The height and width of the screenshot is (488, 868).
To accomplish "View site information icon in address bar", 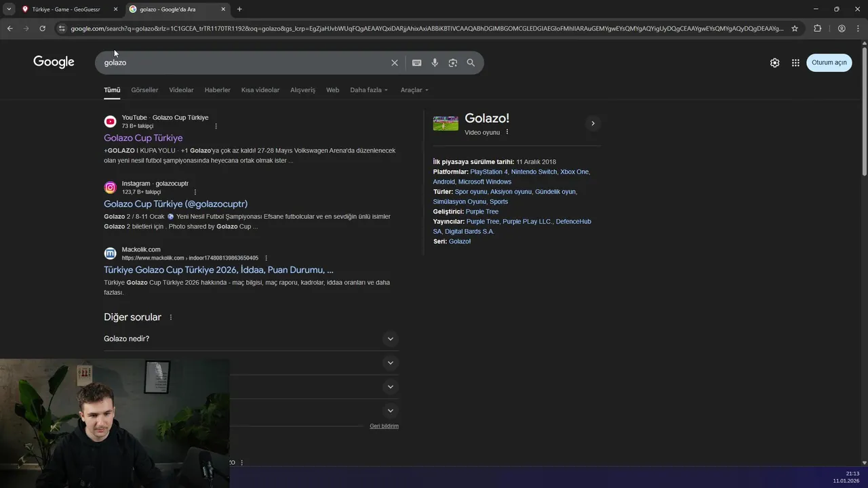I will pos(62,28).
